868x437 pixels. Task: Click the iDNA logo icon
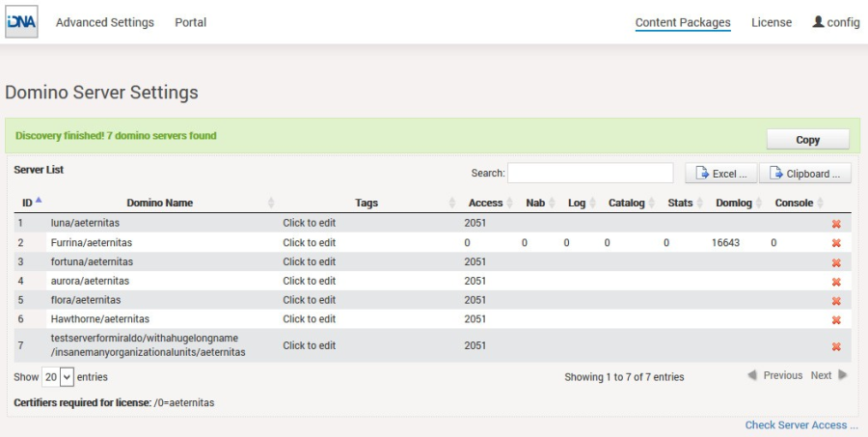coord(21,21)
